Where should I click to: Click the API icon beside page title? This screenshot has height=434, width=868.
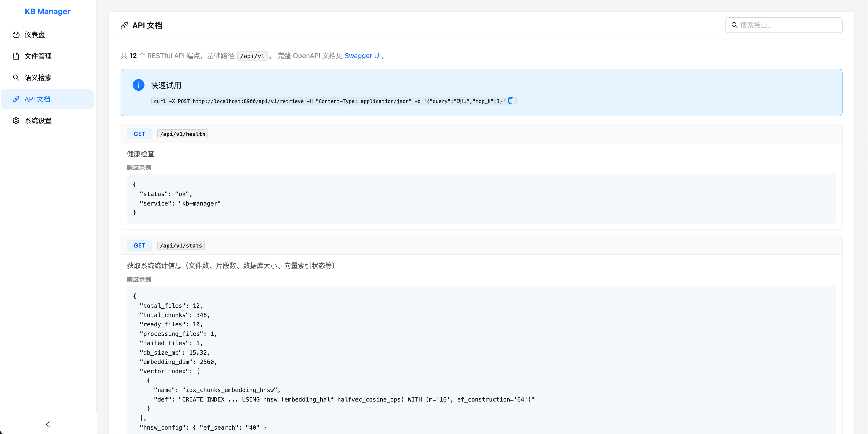(x=124, y=25)
